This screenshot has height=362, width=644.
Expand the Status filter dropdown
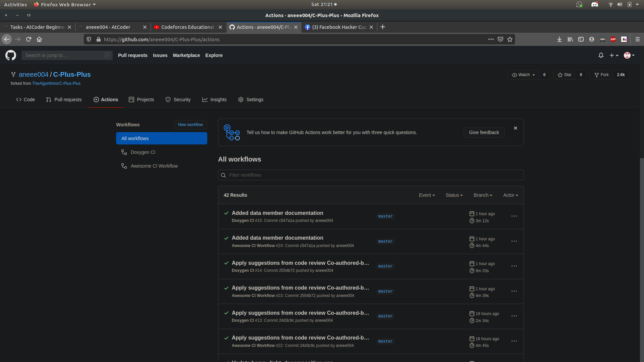pyautogui.click(x=454, y=195)
